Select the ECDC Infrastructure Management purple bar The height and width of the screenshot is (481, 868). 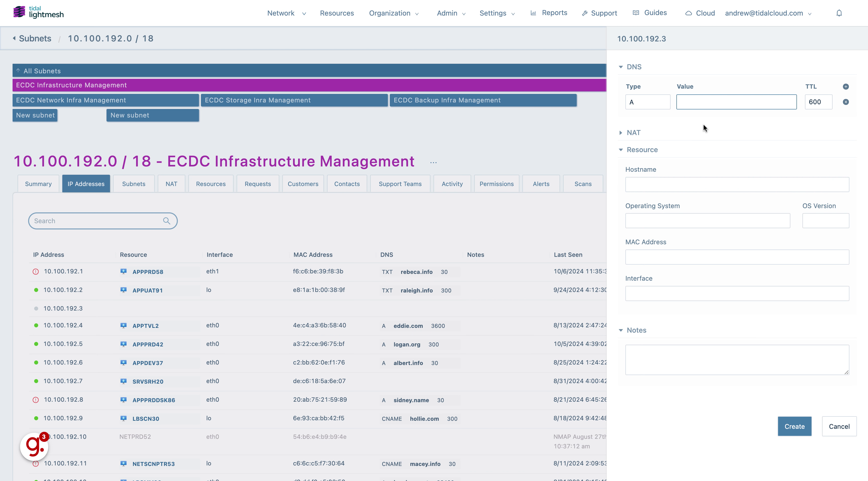click(309, 85)
